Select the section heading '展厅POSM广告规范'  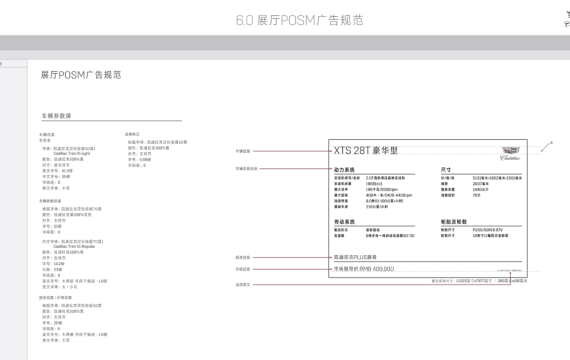(x=81, y=75)
